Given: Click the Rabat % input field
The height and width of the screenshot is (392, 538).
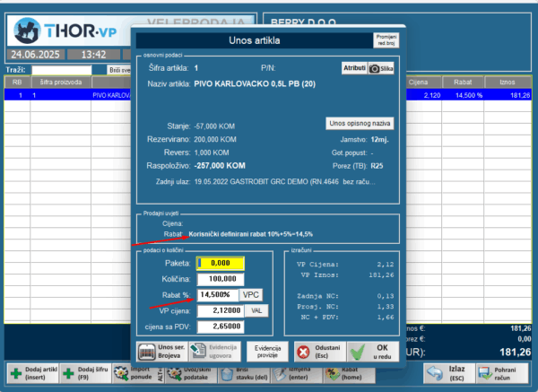Looking at the screenshot, I should (217, 294).
